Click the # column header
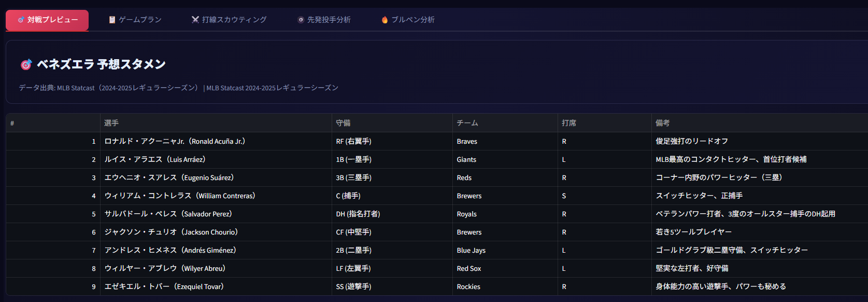Screen dimensions: 868x302 click(x=53, y=123)
